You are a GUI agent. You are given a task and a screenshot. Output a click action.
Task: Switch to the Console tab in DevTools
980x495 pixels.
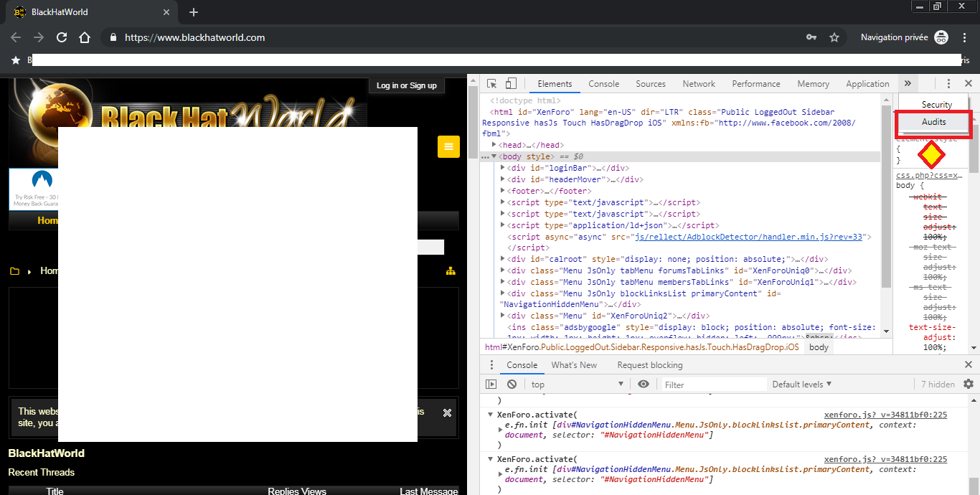click(x=604, y=84)
